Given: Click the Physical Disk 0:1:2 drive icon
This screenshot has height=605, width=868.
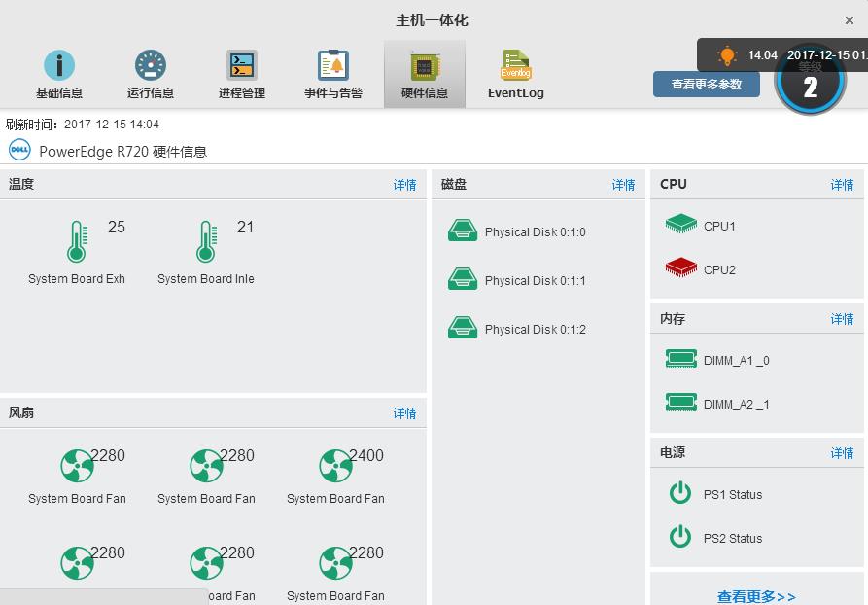Looking at the screenshot, I should tap(461, 328).
